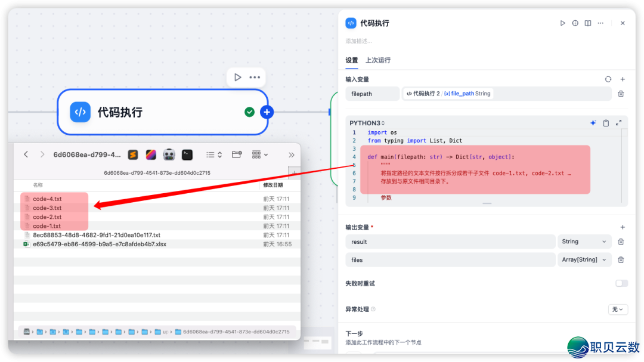
Task: Click the refresh icon next to 输入变量
Action: click(608, 79)
